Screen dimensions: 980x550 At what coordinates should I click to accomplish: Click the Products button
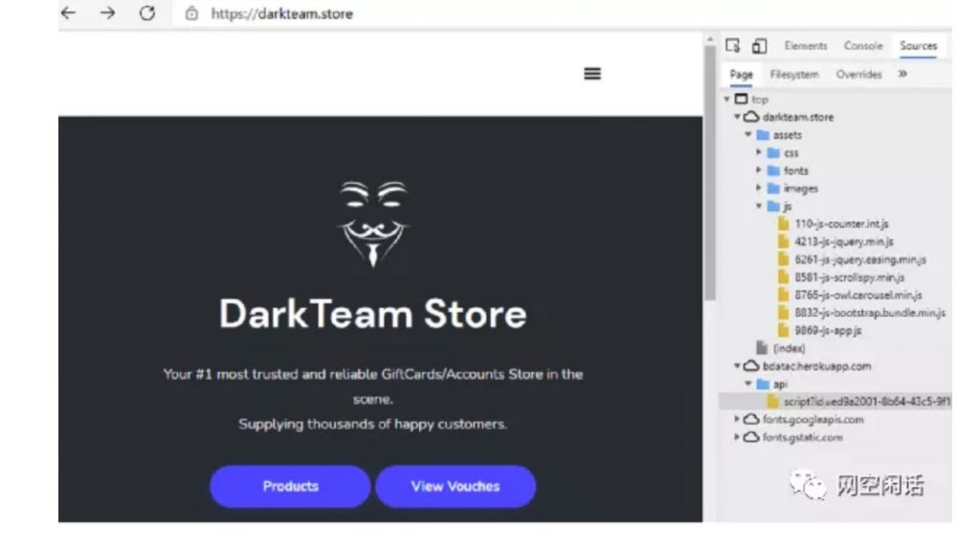coord(290,486)
